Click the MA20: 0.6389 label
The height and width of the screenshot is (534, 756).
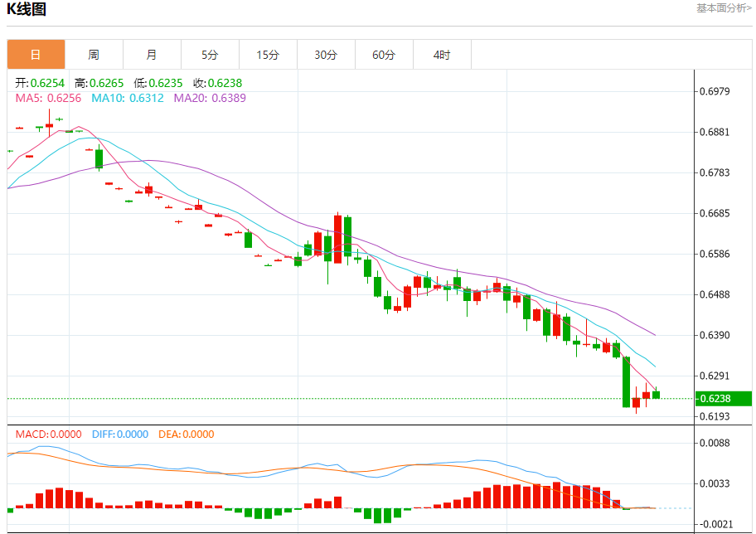(210, 98)
